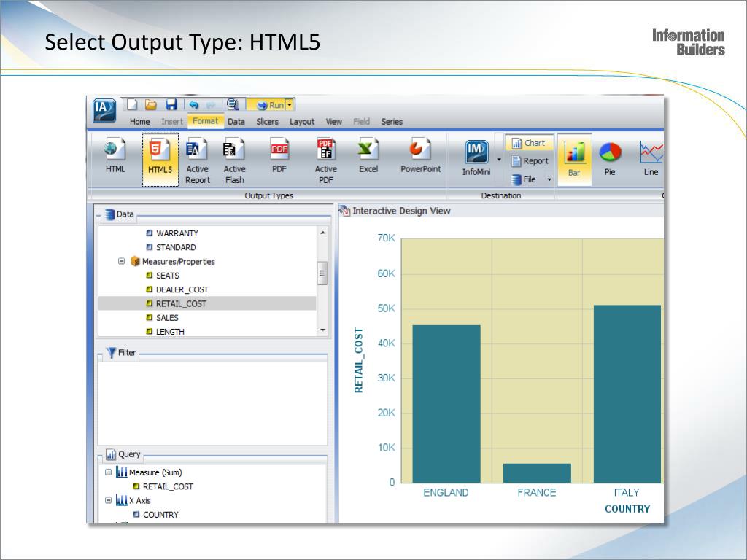This screenshot has width=747, height=560.
Task: Select Report in the Destination group
Action: pyautogui.click(x=530, y=161)
